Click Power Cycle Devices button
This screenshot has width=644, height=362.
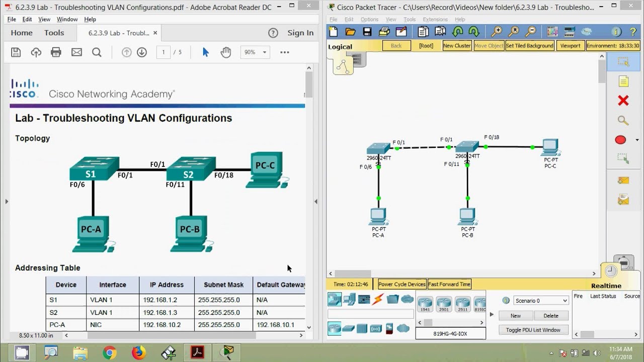click(x=402, y=284)
